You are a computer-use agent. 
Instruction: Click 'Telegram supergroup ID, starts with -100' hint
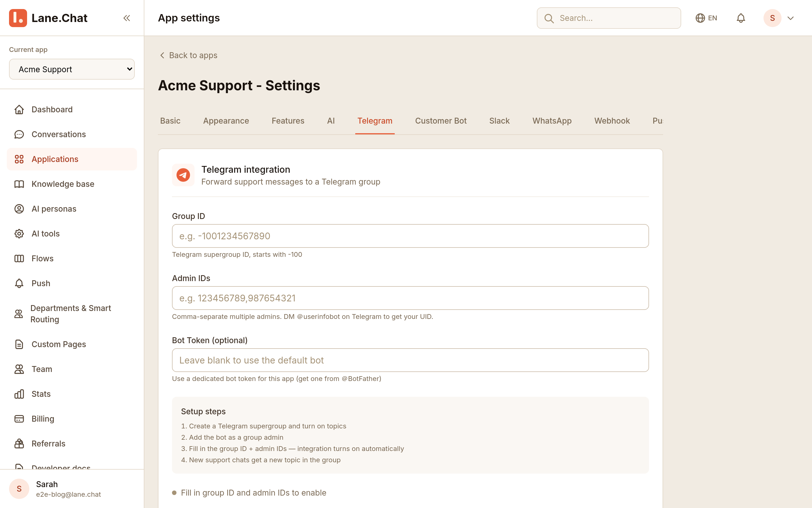click(237, 255)
